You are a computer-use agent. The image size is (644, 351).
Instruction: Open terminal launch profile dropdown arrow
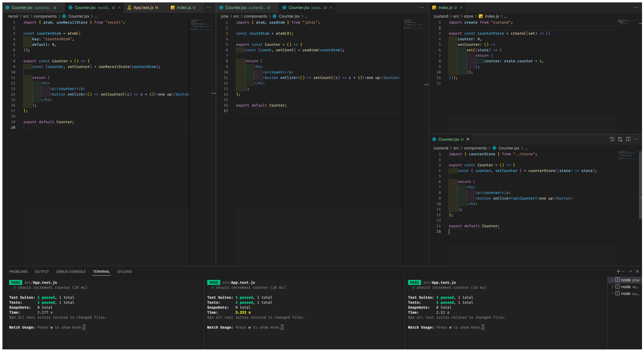point(623,271)
